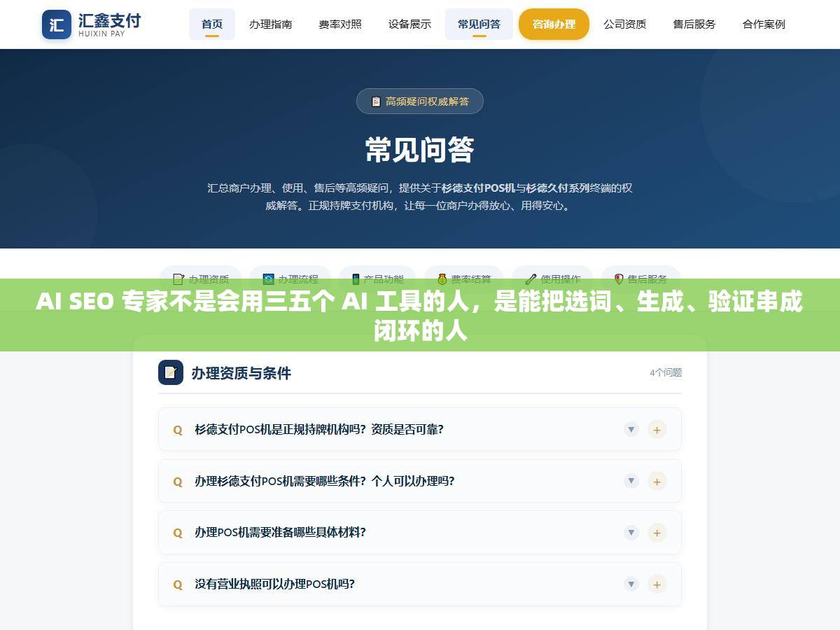This screenshot has width=840, height=630.
Task: Click down arrow on 正规持牌机构 question
Action: (631, 429)
